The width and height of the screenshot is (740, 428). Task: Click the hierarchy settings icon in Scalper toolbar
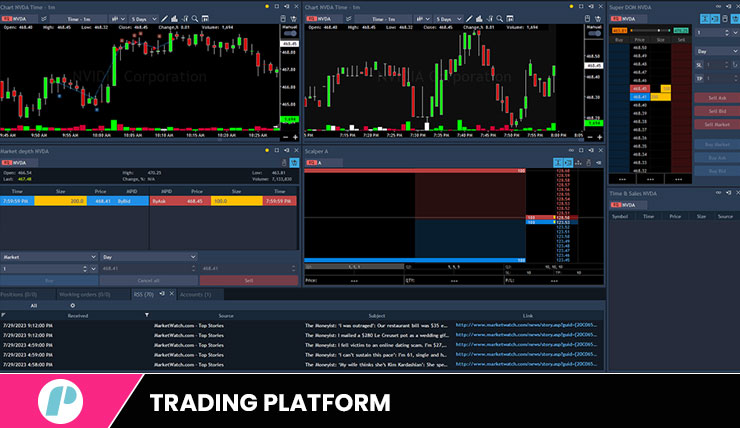pos(578,163)
